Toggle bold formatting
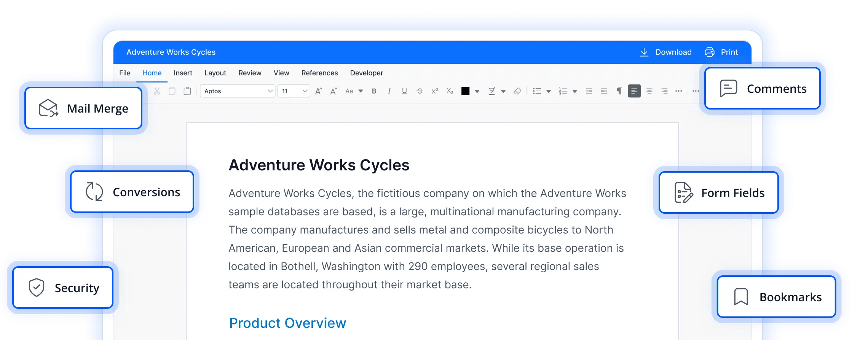Image resolution: width=868 pixels, height=340 pixels. point(374,91)
